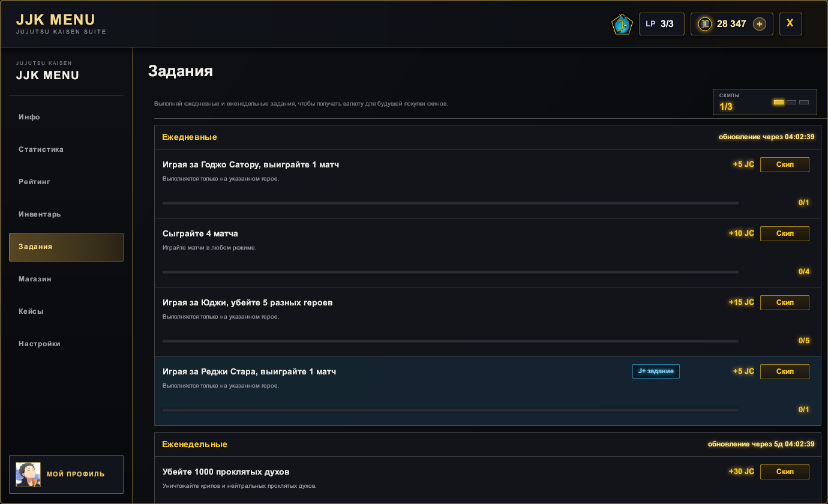Click the 0/5 progress counter
The width and height of the screenshot is (828, 504).
pyautogui.click(x=804, y=341)
